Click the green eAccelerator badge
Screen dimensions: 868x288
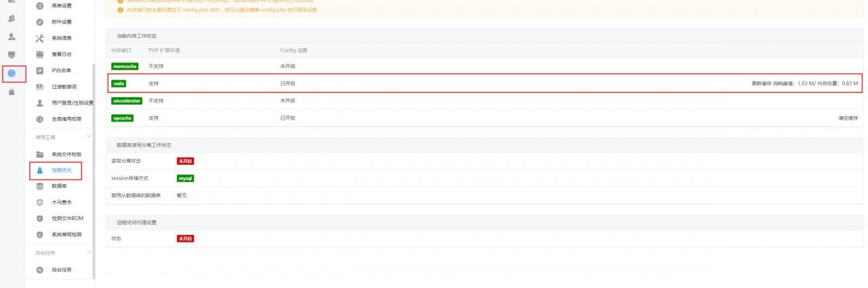tap(128, 101)
